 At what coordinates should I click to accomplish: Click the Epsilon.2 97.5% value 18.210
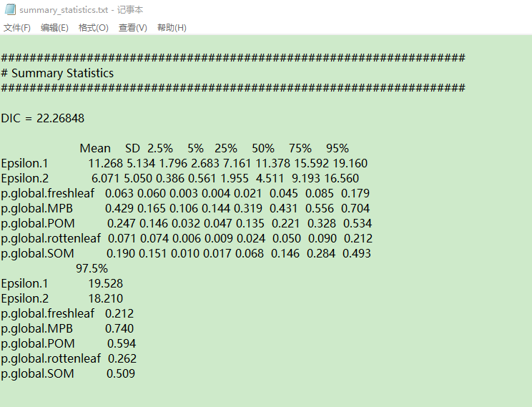(x=106, y=298)
